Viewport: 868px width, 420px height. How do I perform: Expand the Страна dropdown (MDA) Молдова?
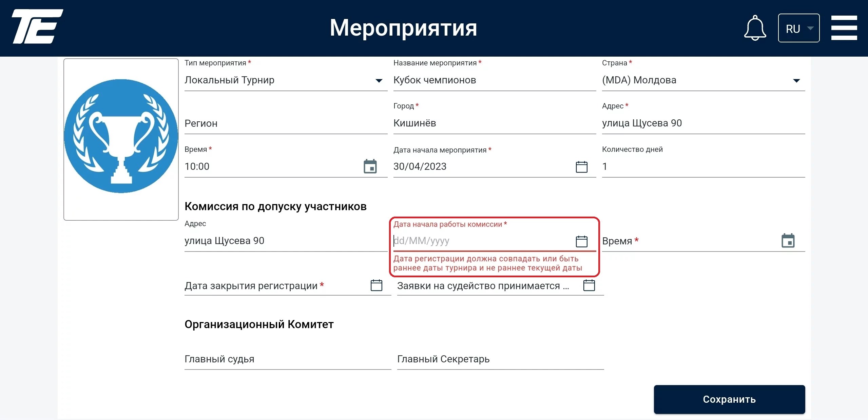pyautogui.click(x=796, y=81)
